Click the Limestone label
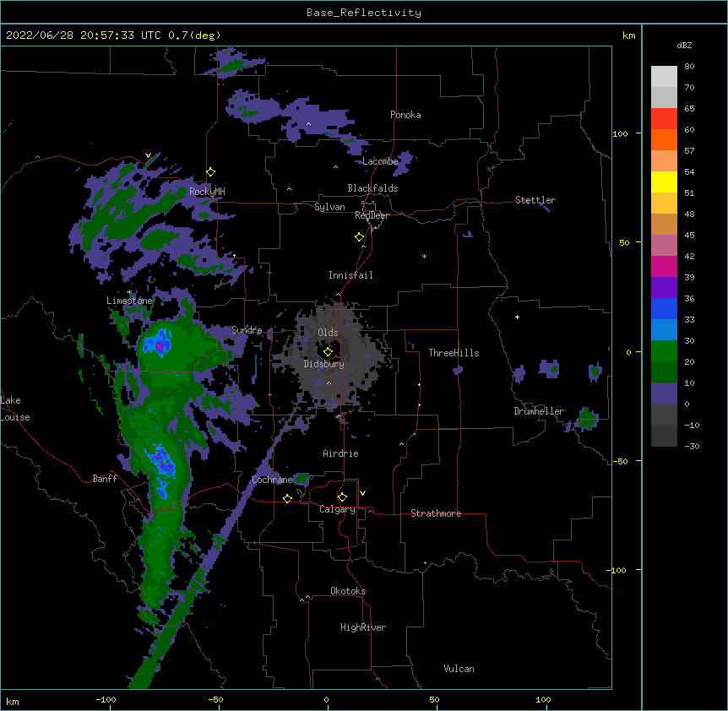728x711 pixels. [x=129, y=301]
